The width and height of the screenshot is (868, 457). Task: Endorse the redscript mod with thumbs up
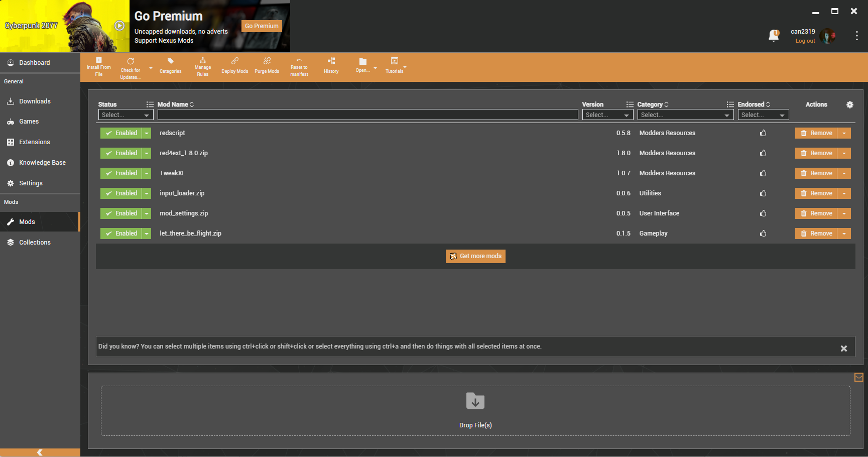pyautogui.click(x=763, y=133)
